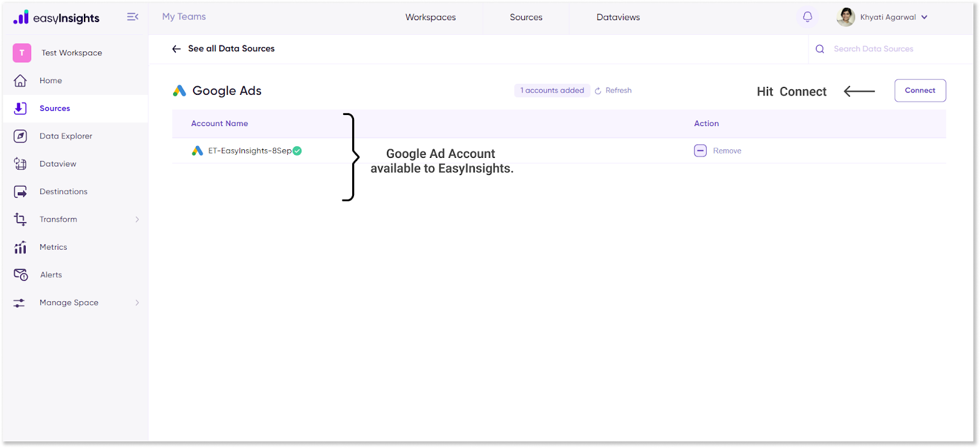Click the Account Name column header
Screen dimensions: 980x448
point(219,124)
